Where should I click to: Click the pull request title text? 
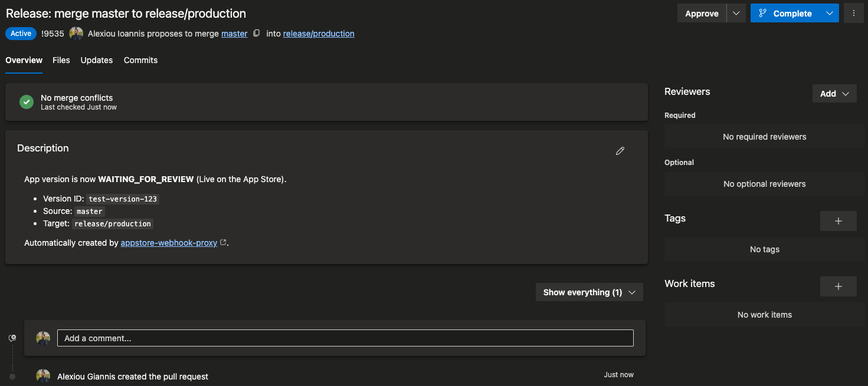126,13
